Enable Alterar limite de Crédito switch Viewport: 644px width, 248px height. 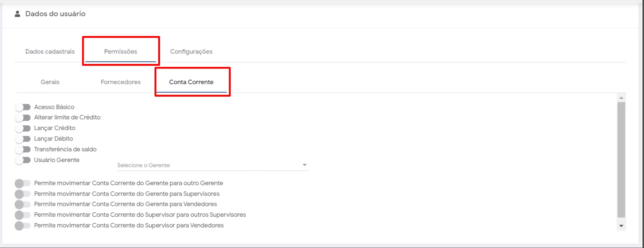point(23,117)
